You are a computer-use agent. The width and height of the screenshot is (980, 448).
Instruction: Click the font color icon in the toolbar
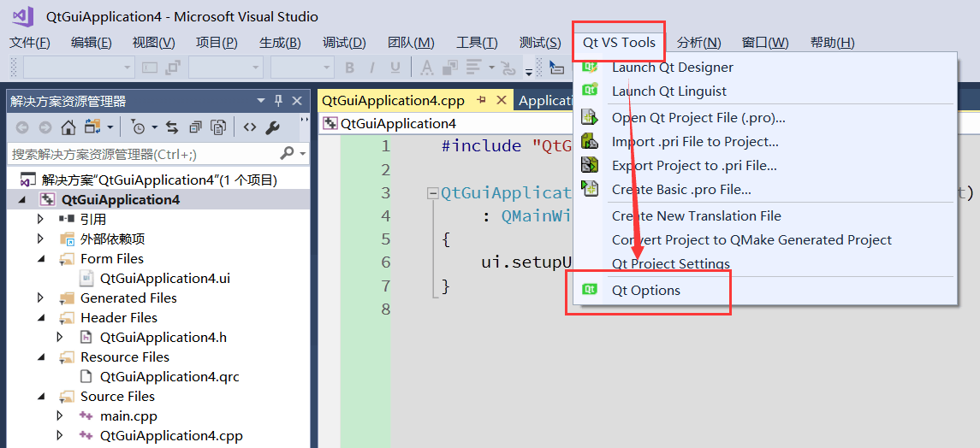tap(427, 68)
